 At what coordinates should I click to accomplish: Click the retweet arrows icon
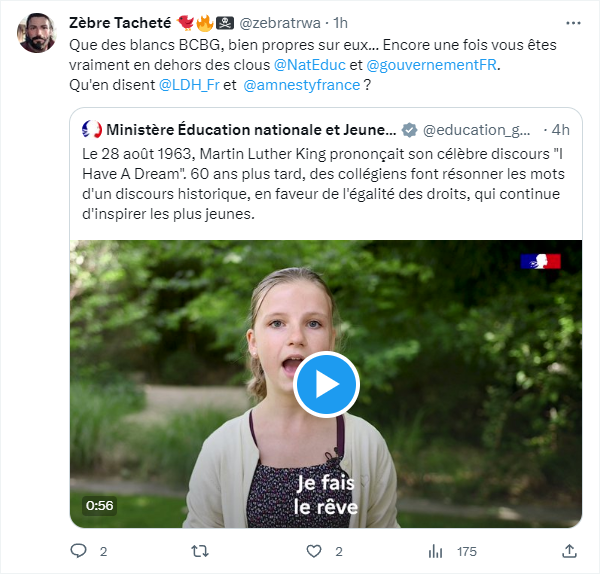tap(200, 551)
